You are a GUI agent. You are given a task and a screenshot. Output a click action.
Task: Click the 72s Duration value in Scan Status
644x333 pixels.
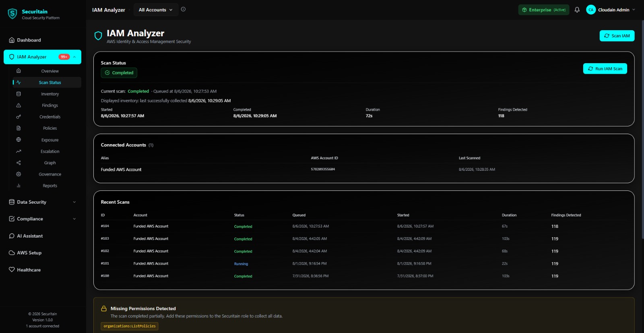pyautogui.click(x=369, y=116)
